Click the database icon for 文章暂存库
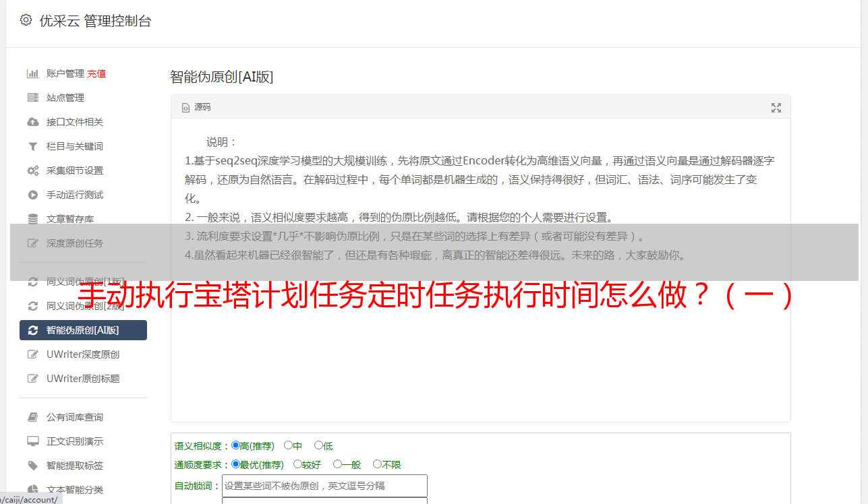This screenshot has height=504, width=868. (x=32, y=219)
